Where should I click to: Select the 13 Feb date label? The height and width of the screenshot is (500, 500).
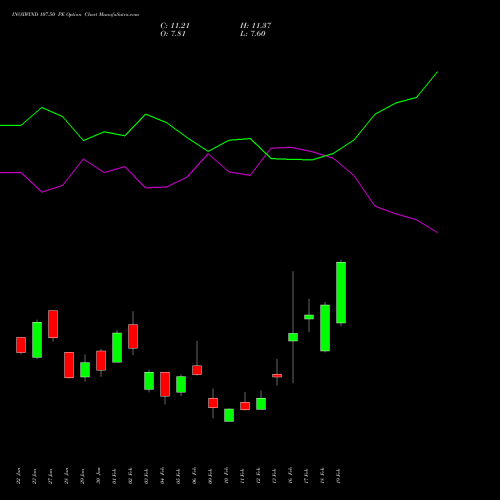click(274, 476)
